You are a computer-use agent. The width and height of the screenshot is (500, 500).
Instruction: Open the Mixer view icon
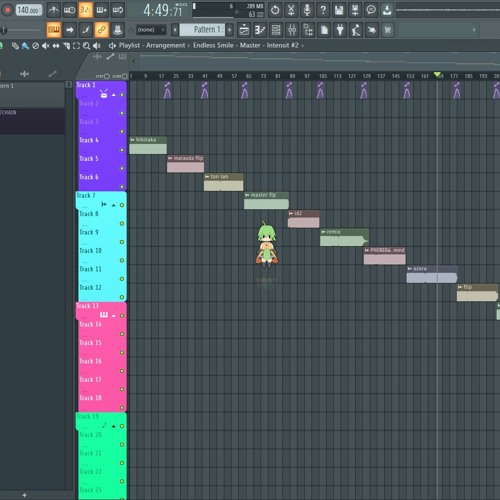pos(292,30)
